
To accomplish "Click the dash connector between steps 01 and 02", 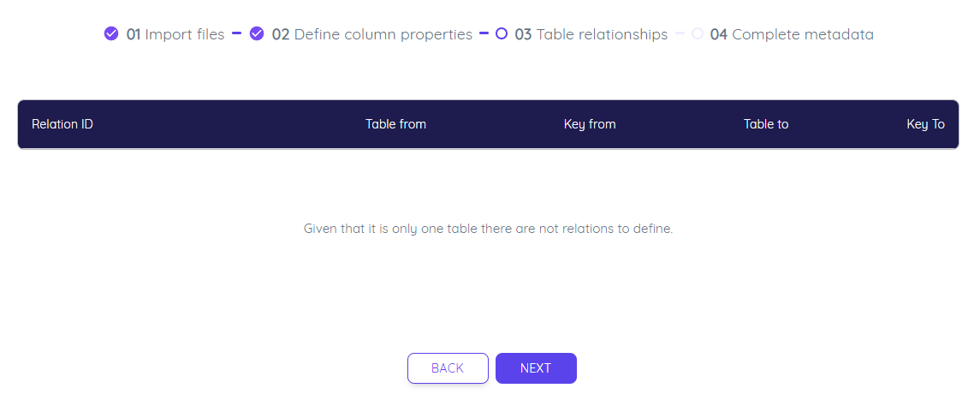I will point(236,33).
